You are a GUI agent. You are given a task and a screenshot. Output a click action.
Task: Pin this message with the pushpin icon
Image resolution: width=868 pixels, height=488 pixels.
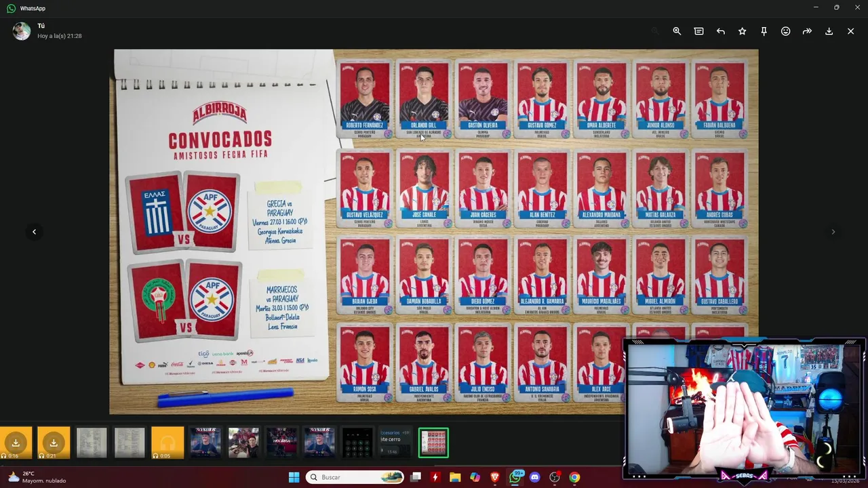tap(764, 31)
